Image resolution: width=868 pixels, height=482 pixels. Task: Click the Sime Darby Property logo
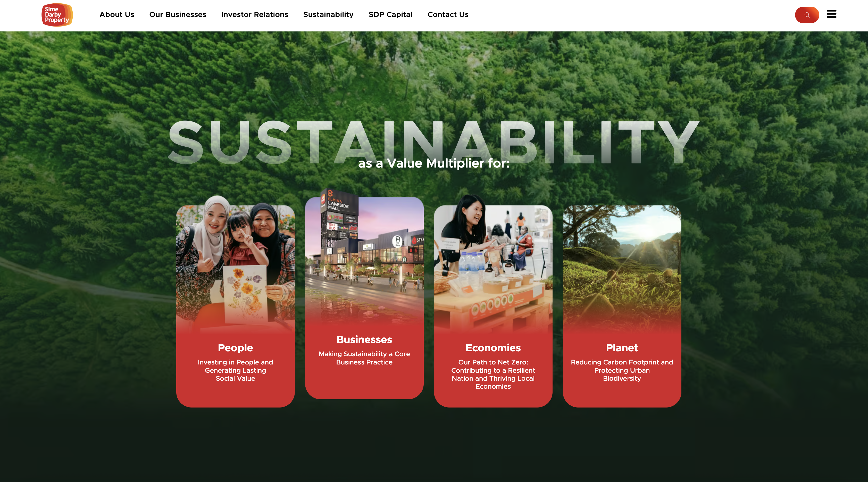point(57,15)
